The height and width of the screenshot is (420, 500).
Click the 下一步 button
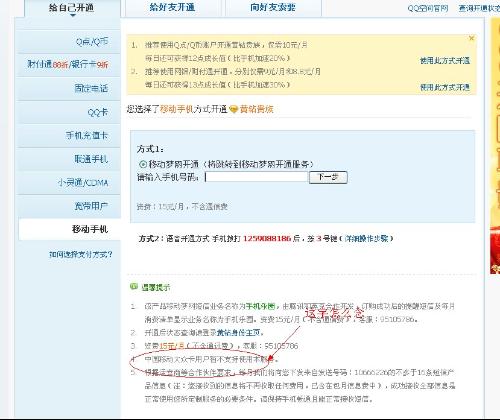coord(328,177)
